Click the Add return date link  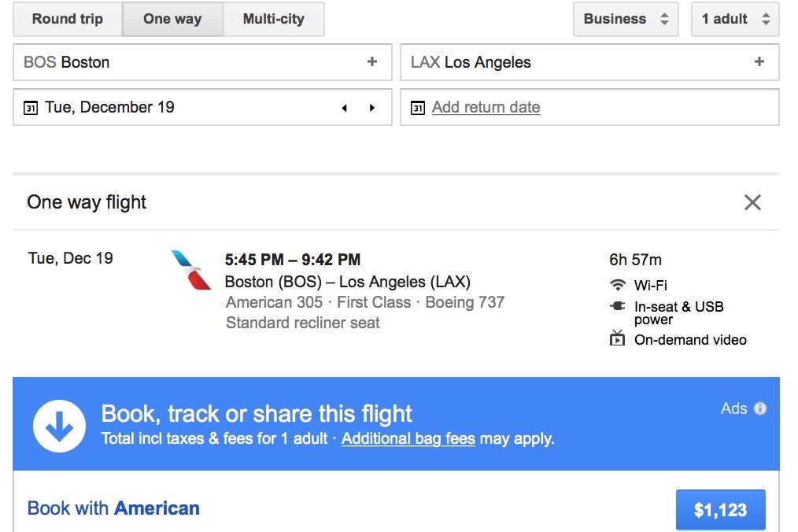tap(486, 108)
